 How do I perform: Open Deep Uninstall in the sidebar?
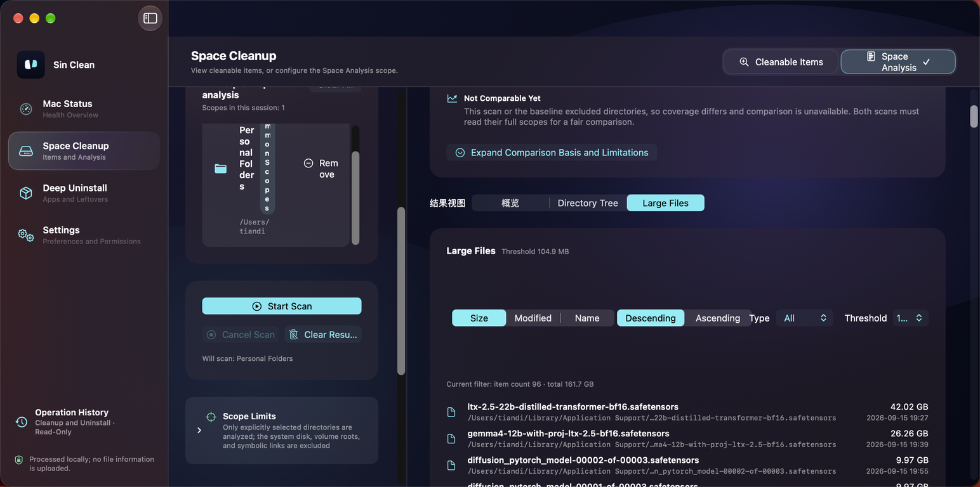84,193
